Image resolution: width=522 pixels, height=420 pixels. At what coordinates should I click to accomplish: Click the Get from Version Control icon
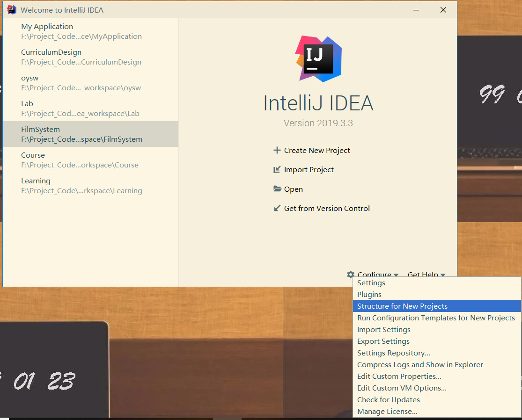pyautogui.click(x=277, y=208)
